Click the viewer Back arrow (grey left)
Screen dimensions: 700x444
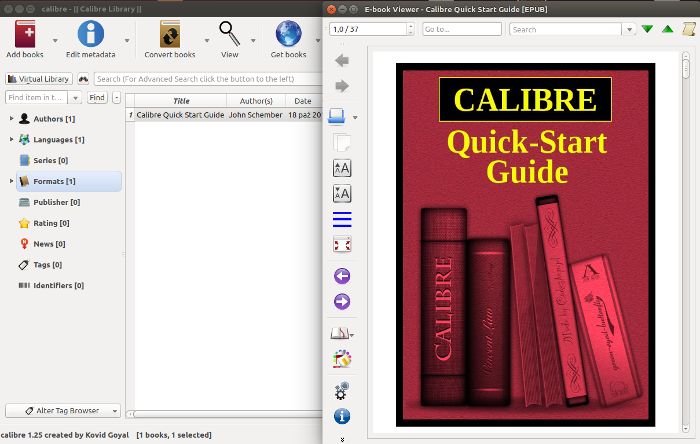point(342,60)
